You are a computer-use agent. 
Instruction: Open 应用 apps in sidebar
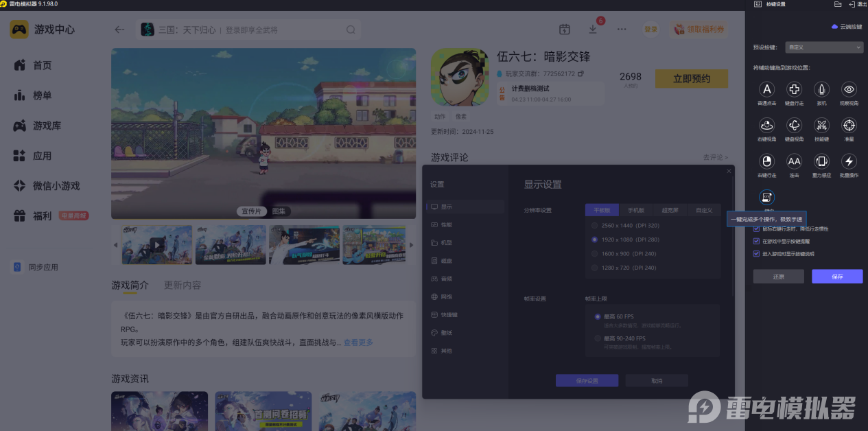[43, 156]
